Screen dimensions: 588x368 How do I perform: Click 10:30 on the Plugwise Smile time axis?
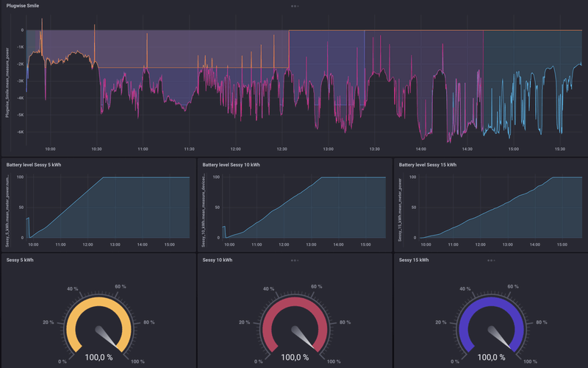point(96,149)
